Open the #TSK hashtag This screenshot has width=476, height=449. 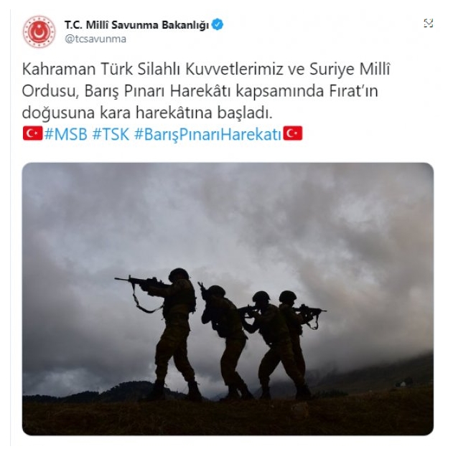[x=111, y=134]
